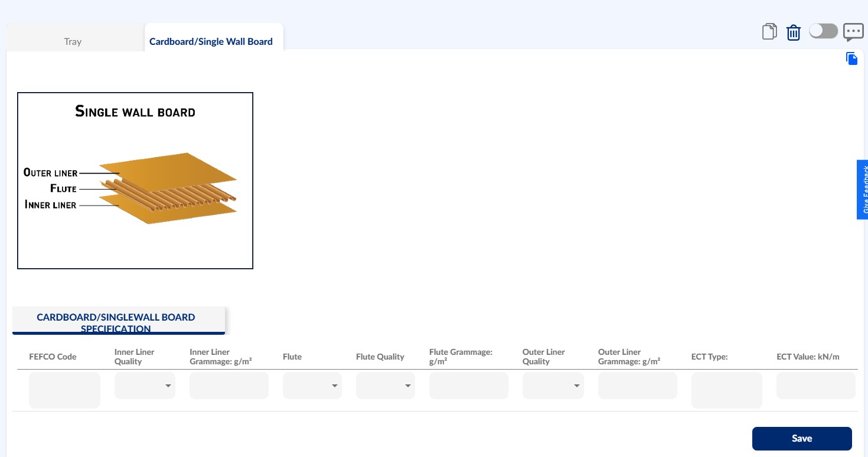Viewport: 868px width, 457px height.
Task: Select the Cardboard/Single Wall Board tab
Action: [211, 41]
